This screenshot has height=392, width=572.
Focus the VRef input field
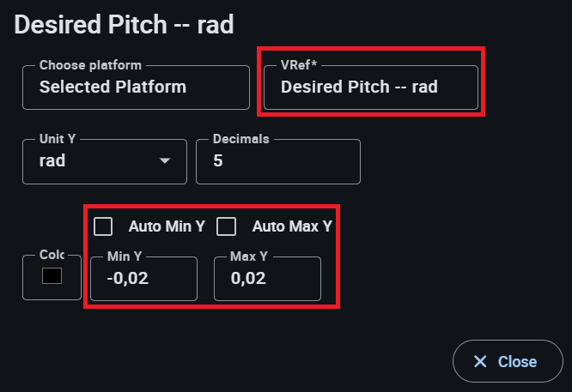click(370, 87)
